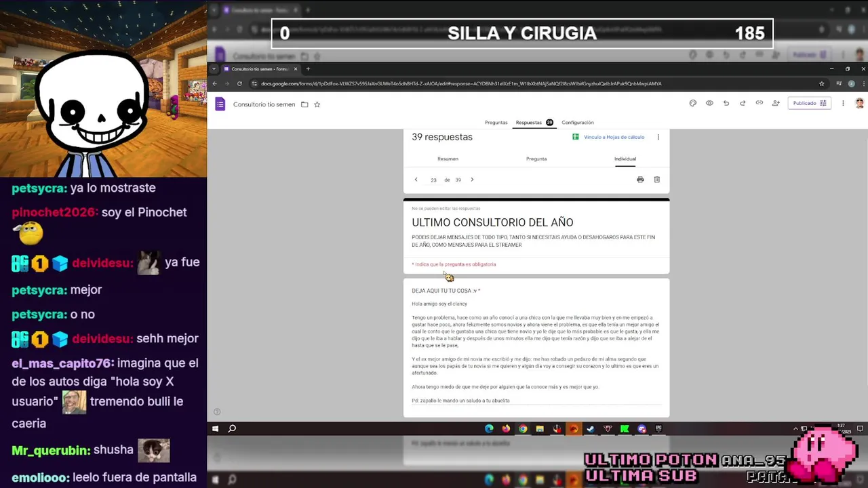The image size is (868, 488).
Task: Open Discord from taskbar
Action: 642,428
